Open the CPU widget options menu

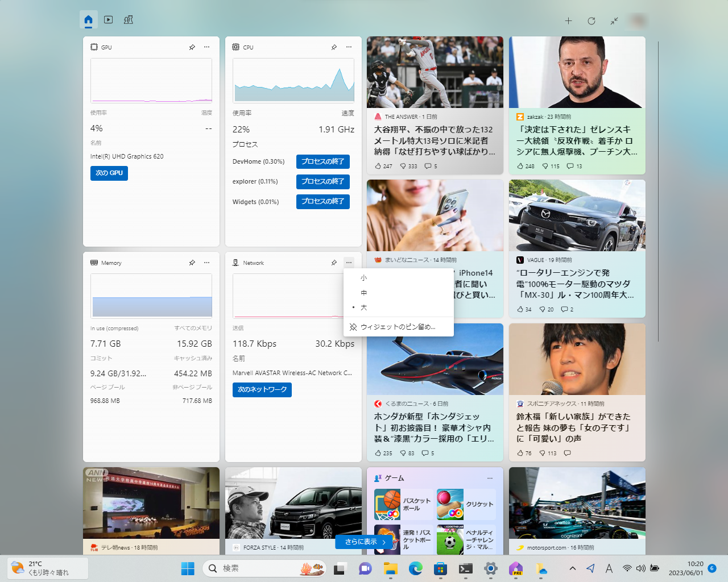[349, 47]
